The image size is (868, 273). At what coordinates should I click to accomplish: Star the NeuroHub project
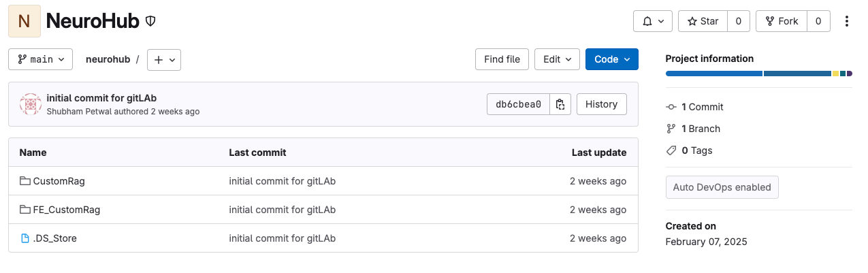tap(703, 21)
